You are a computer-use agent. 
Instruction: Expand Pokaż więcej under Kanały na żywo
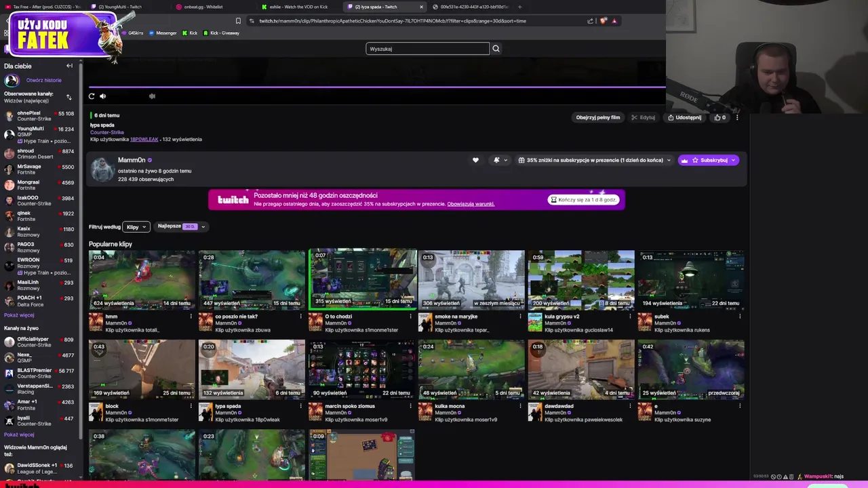pyautogui.click(x=19, y=434)
